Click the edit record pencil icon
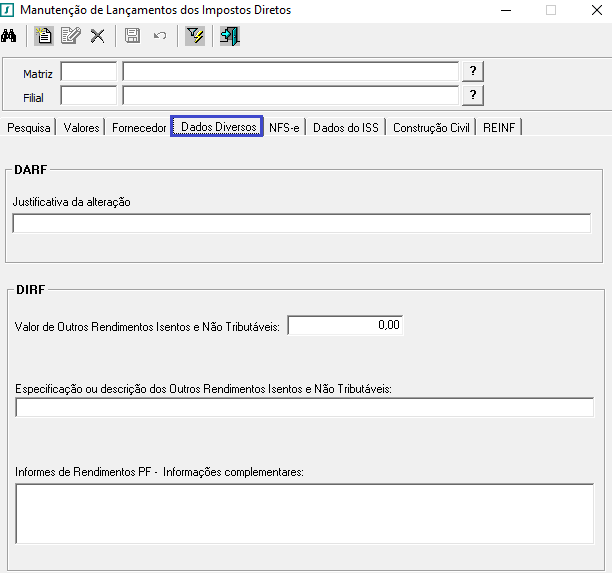The image size is (612, 573). [70, 36]
